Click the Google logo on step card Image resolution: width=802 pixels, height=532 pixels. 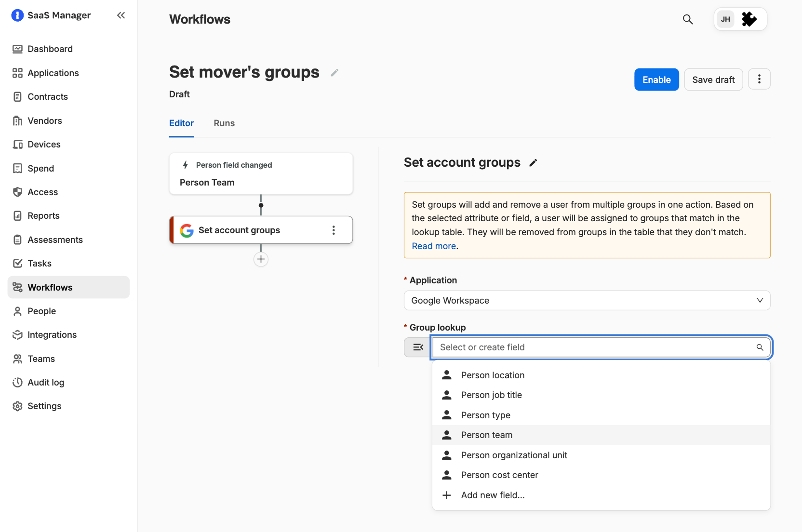click(187, 230)
